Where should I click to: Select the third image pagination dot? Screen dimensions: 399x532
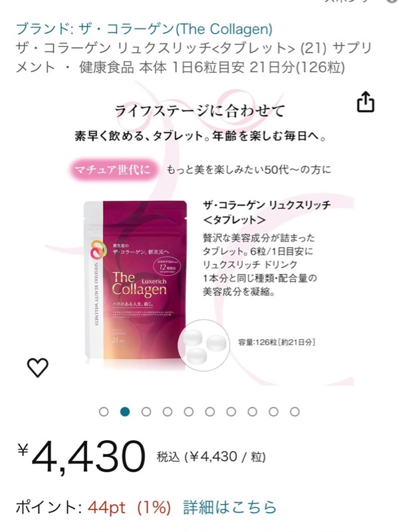[146, 412]
